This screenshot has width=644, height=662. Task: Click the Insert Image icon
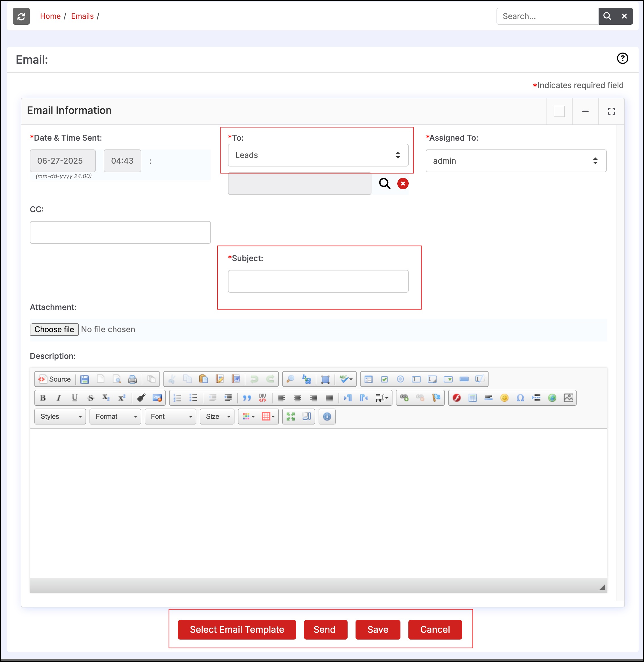568,397
